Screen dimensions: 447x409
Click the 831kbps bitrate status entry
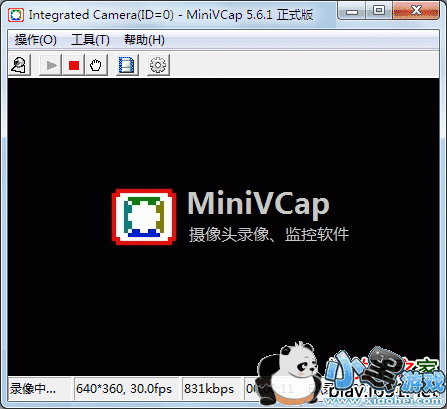click(x=209, y=389)
